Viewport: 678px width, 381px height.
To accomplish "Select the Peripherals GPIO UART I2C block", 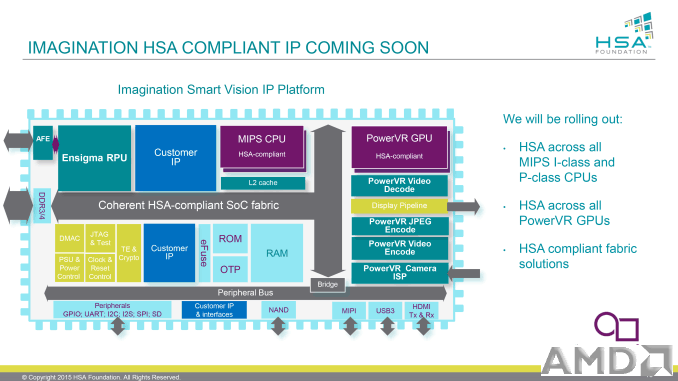I will tap(112, 310).
